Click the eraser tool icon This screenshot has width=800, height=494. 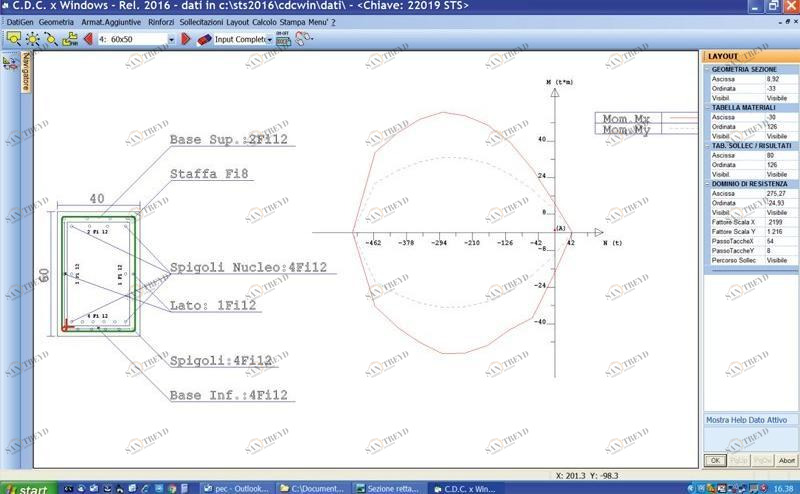[x=204, y=39]
